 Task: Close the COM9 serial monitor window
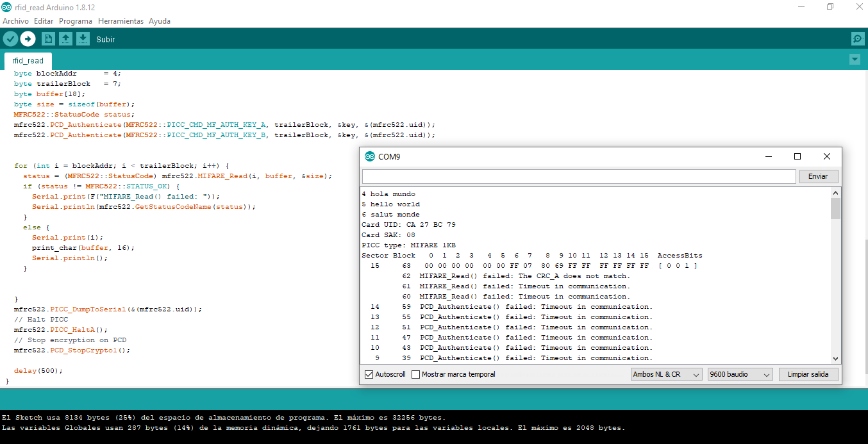[x=827, y=156]
